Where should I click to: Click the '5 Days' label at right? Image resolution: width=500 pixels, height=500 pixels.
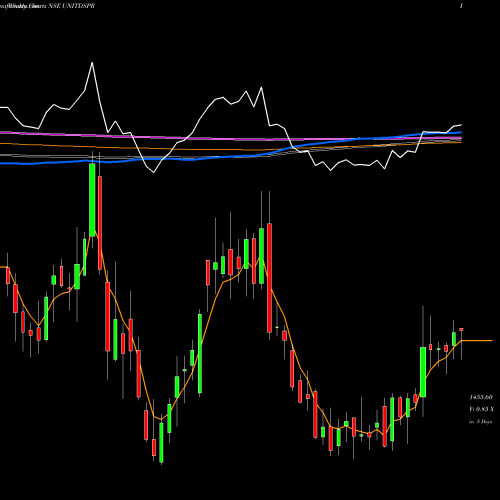click(484, 421)
